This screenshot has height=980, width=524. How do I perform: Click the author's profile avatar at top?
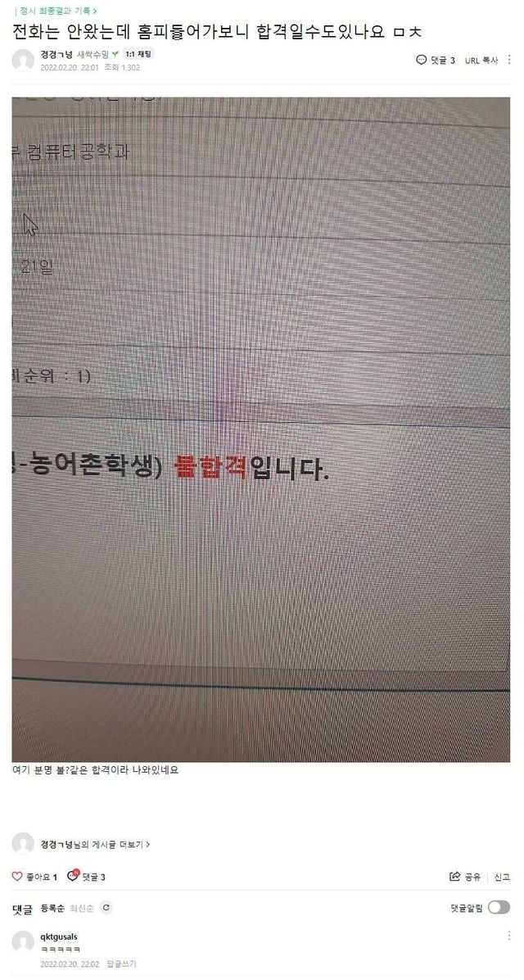click(x=23, y=60)
